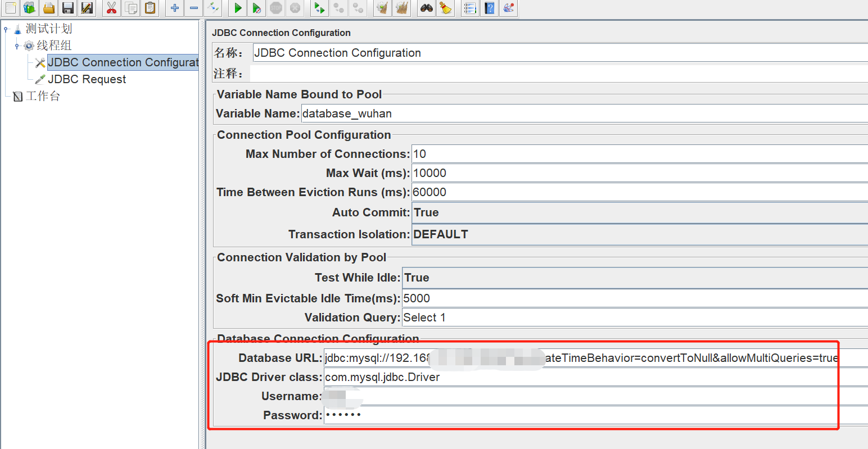Viewport: 868px width, 449px height.
Task: Save test plan as with pencil icon
Action: pyautogui.click(x=87, y=8)
